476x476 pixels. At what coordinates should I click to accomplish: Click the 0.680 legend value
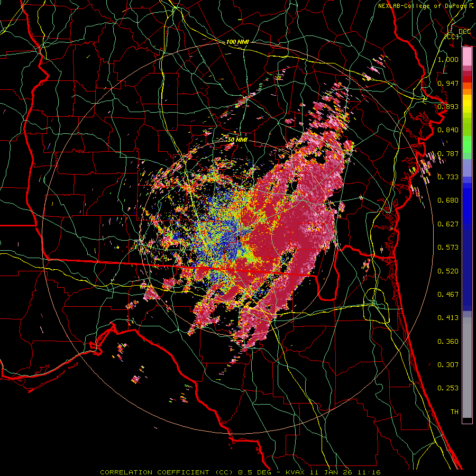point(448,200)
